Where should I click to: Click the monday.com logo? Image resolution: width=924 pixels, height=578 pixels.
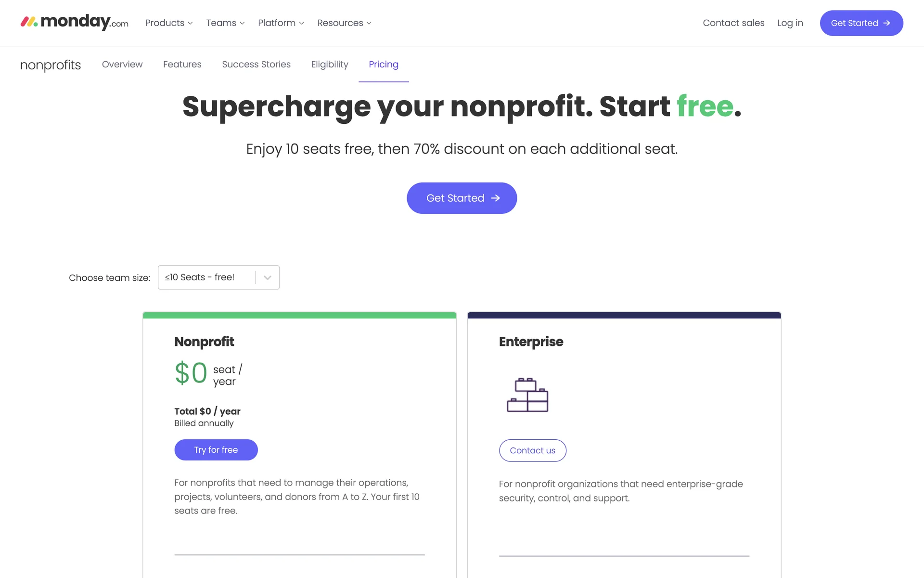tap(75, 22)
